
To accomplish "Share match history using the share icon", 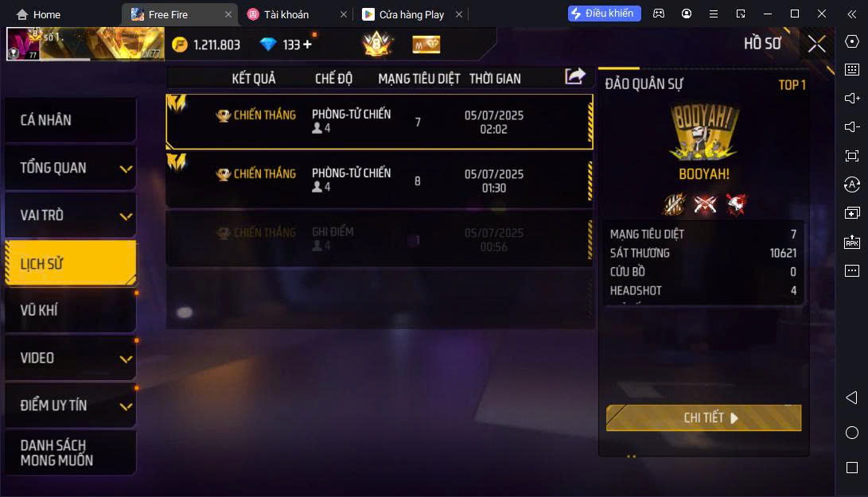I will [574, 76].
